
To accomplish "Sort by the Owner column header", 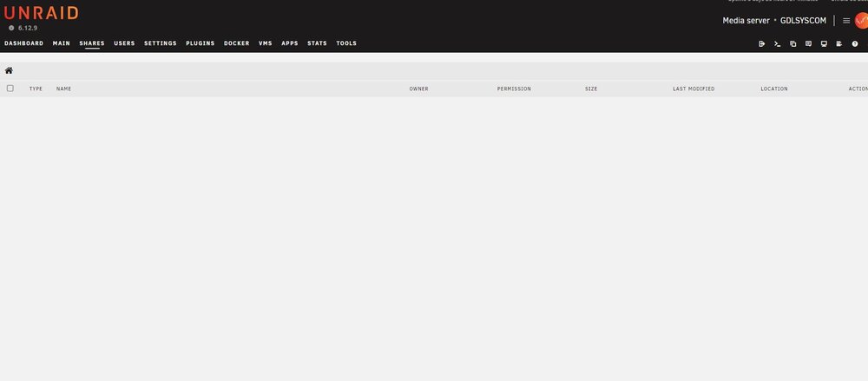I will 419,89.
